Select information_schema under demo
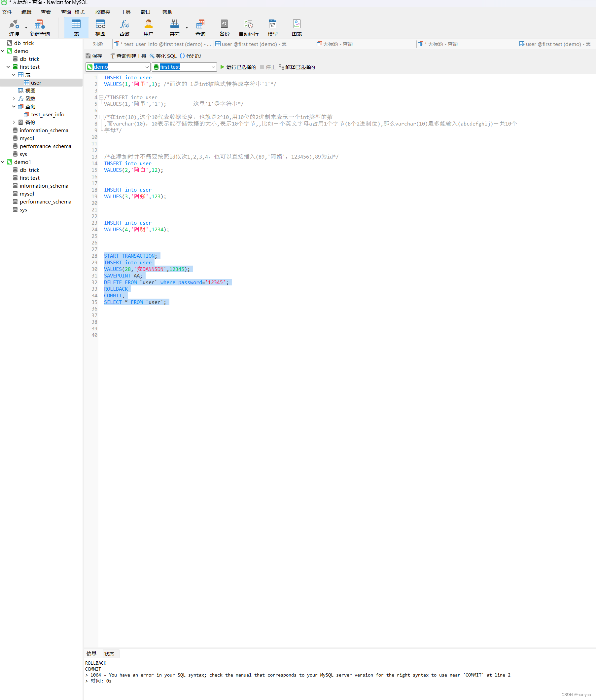The image size is (596, 700). [x=44, y=130]
